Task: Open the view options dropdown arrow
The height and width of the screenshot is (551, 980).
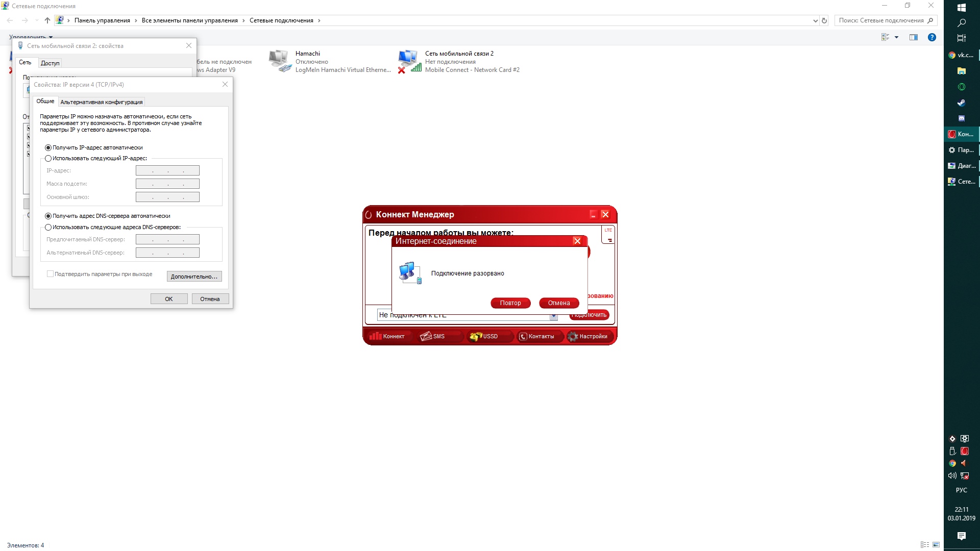Action: 896,37
